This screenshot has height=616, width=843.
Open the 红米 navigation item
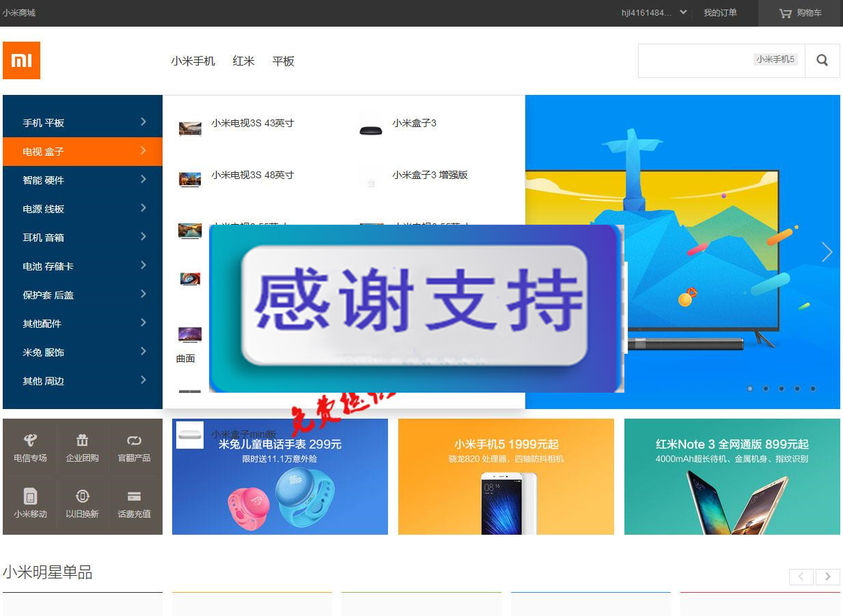click(x=243, y=61)
